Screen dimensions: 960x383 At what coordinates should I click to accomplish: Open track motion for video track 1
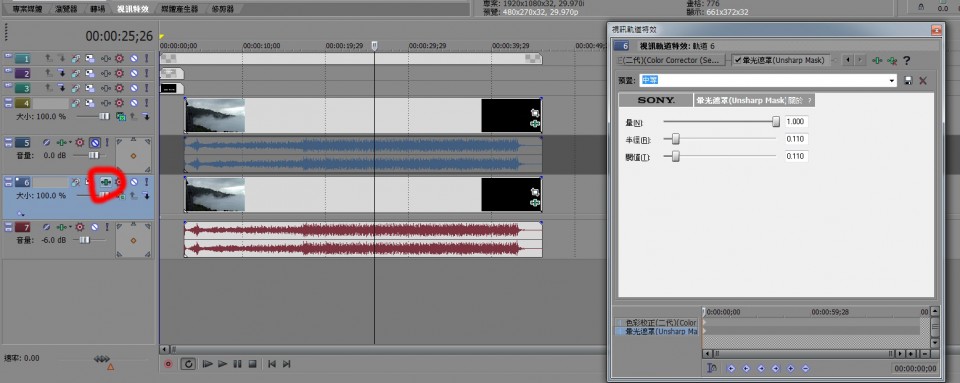pyautogui.click(x=89, y=58)
